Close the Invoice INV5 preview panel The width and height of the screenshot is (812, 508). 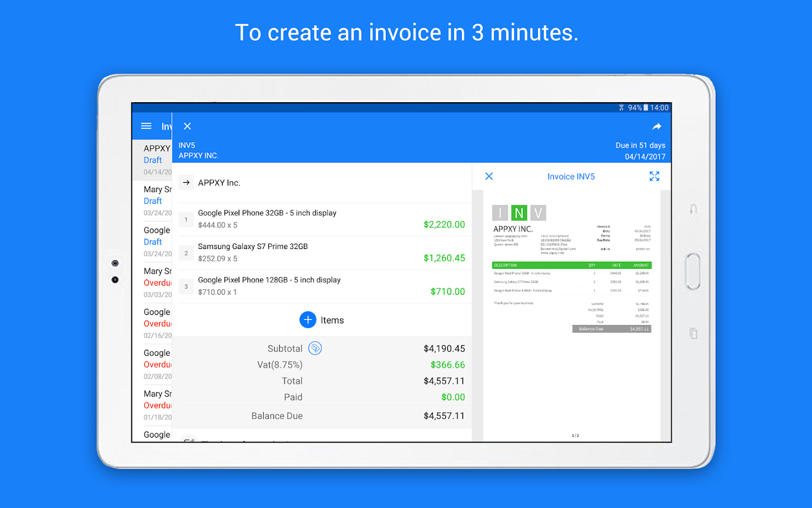pos(489,176)
